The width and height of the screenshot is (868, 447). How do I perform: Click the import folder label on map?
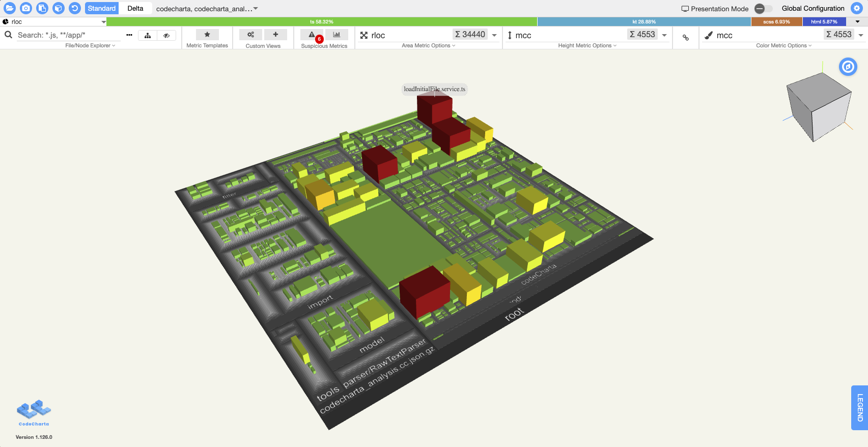(x=320, y=302)
